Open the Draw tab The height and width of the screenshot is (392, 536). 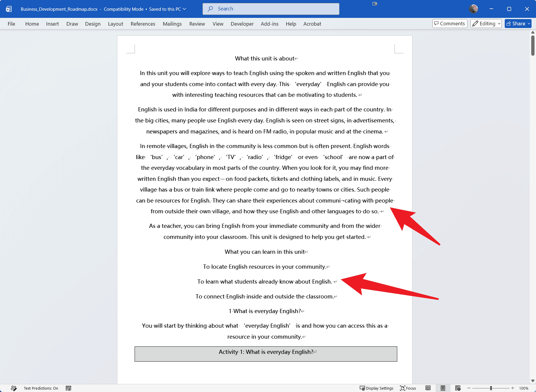click(72, 24)
